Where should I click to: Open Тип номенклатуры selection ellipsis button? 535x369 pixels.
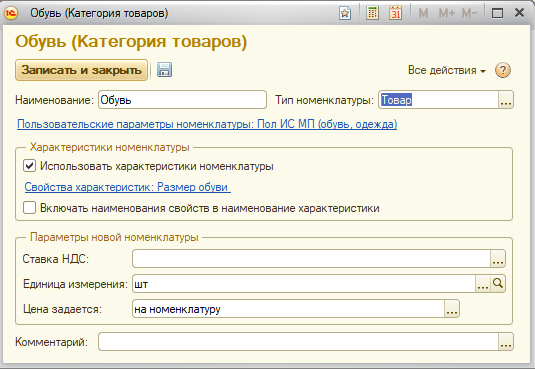[x=506, y=100]
